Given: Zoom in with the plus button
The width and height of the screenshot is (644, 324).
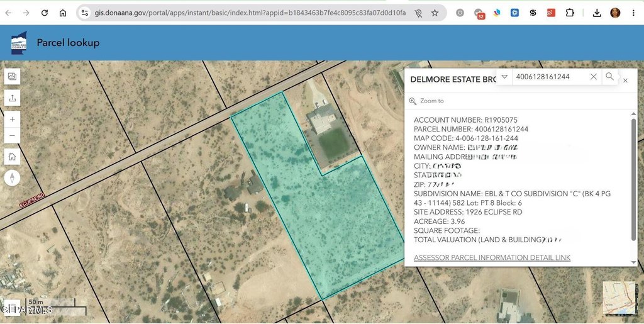Looking at the screenshot, I should coord(13,120).
